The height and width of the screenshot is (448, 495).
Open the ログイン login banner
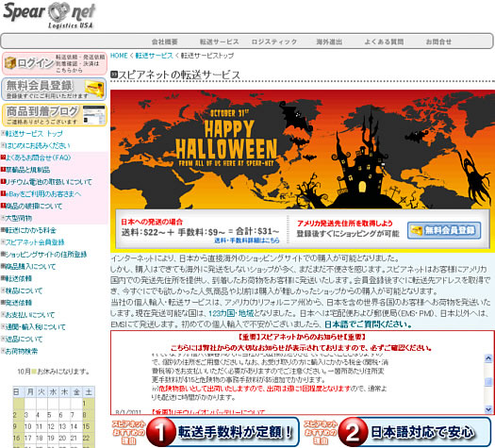(x=55, y=63)
